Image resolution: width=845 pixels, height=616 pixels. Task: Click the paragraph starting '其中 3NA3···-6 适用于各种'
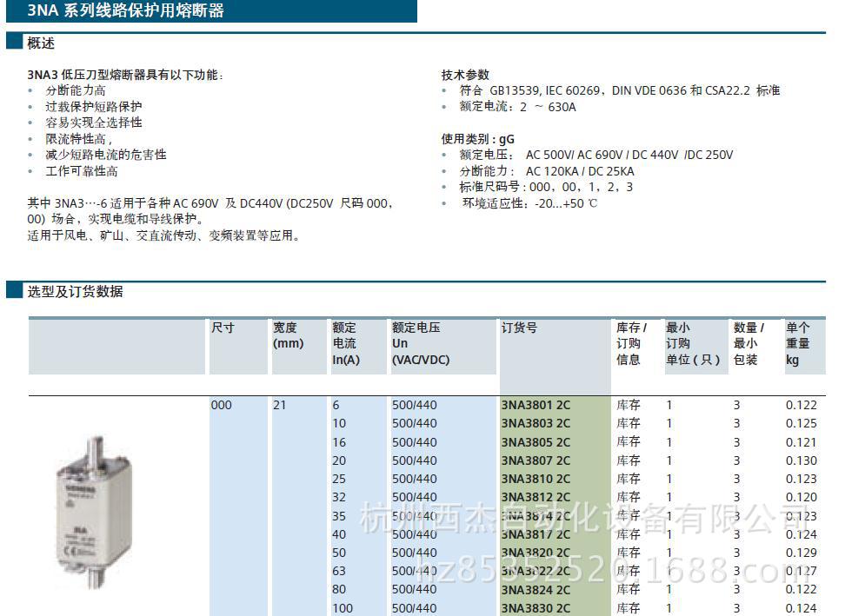pos(210,211)
